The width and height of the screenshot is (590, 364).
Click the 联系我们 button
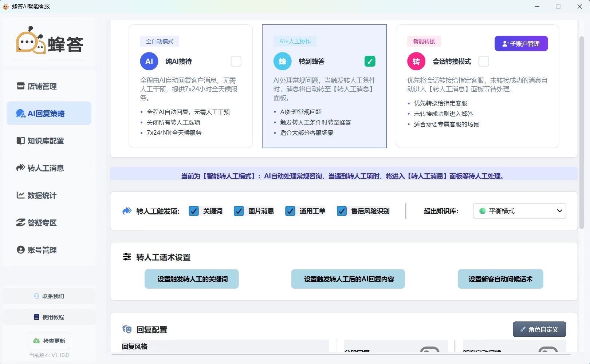click(49, 296)
